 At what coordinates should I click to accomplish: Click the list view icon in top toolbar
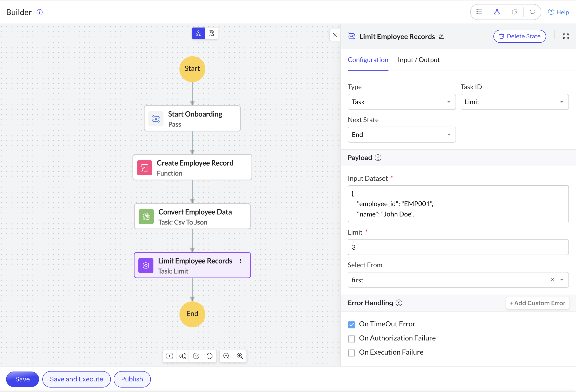pyautogui.click(x=479, y=12)
